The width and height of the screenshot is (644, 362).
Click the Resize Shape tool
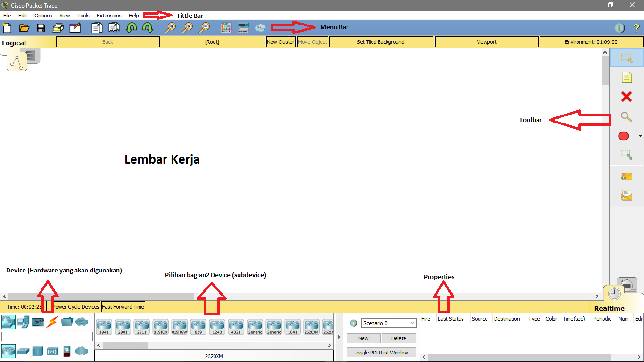pos(627,155)
